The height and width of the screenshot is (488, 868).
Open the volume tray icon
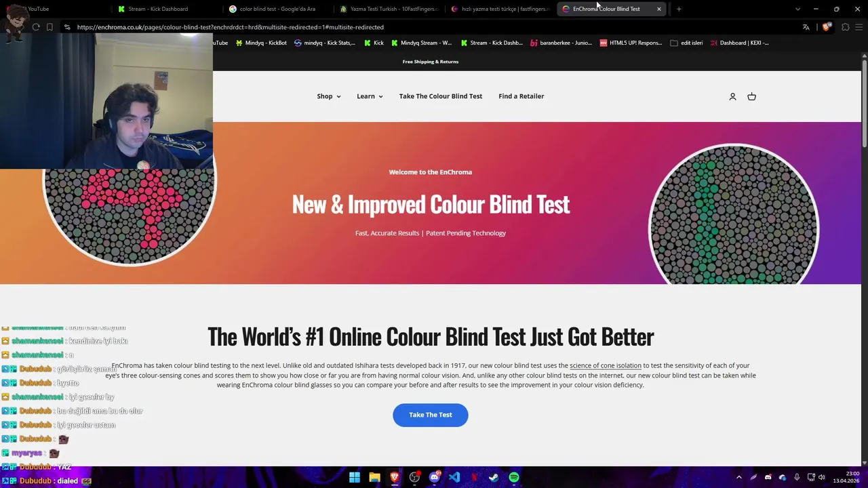822,478
